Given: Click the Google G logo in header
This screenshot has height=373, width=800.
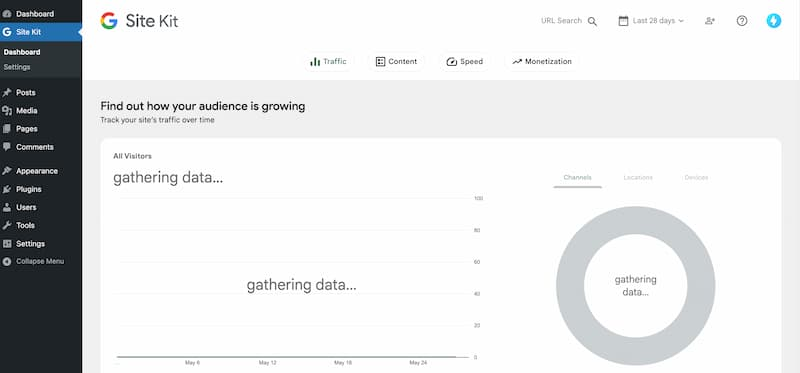Looking at the screenshot, I should pos(109,21).
